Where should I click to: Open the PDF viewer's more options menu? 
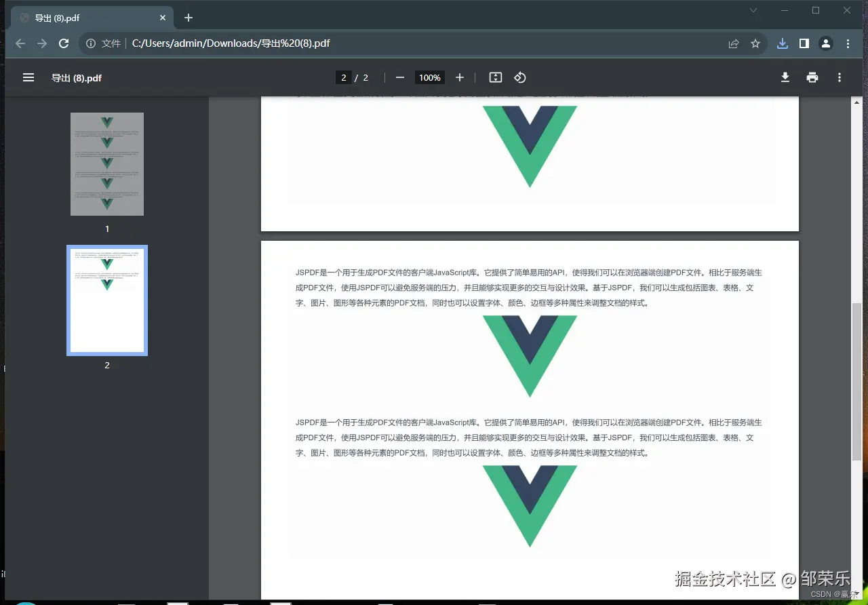pyautogui.click(x=839, y=77)
